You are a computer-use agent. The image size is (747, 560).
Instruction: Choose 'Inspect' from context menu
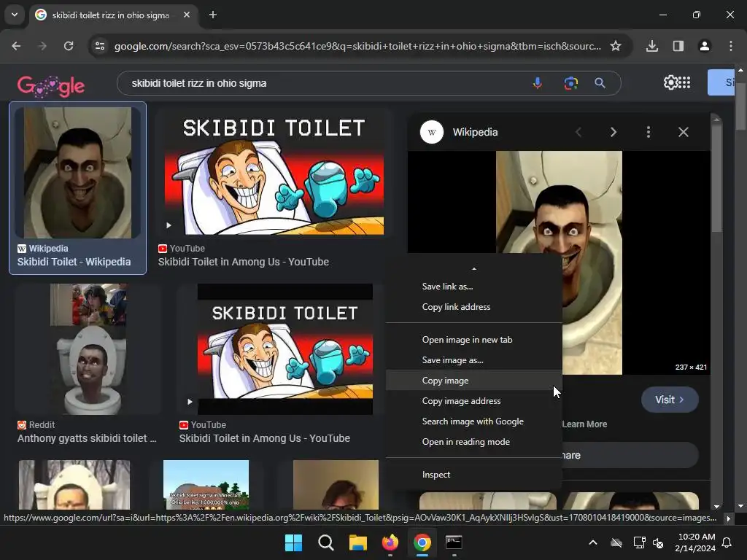474,474
